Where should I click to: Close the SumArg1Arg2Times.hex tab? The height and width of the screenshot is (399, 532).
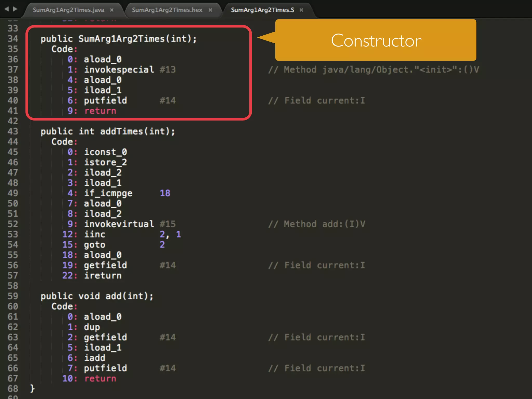[210, 10]
